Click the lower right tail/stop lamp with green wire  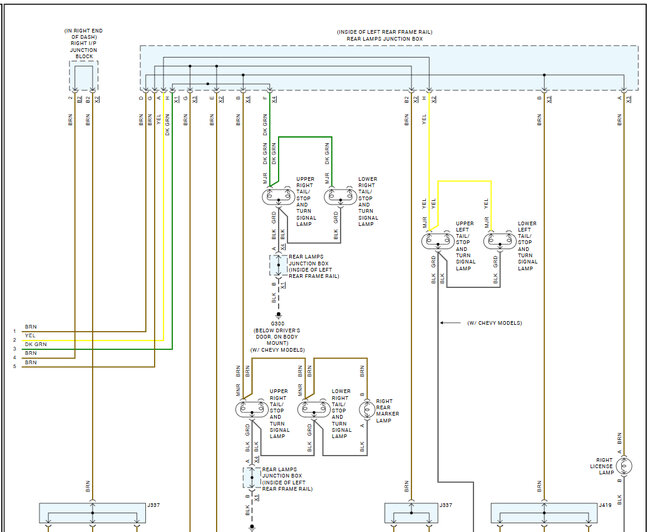click(x=340, y=196)
